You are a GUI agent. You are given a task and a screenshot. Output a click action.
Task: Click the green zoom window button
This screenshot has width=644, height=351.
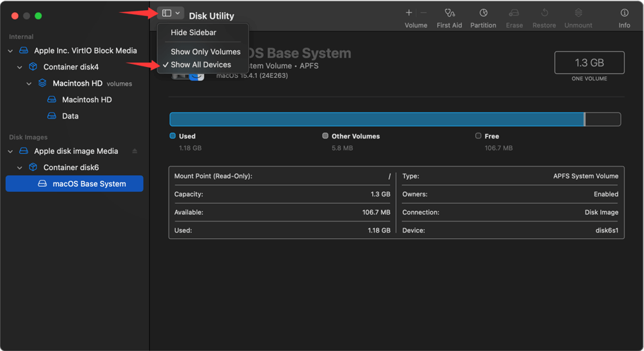tap(38, 15)
